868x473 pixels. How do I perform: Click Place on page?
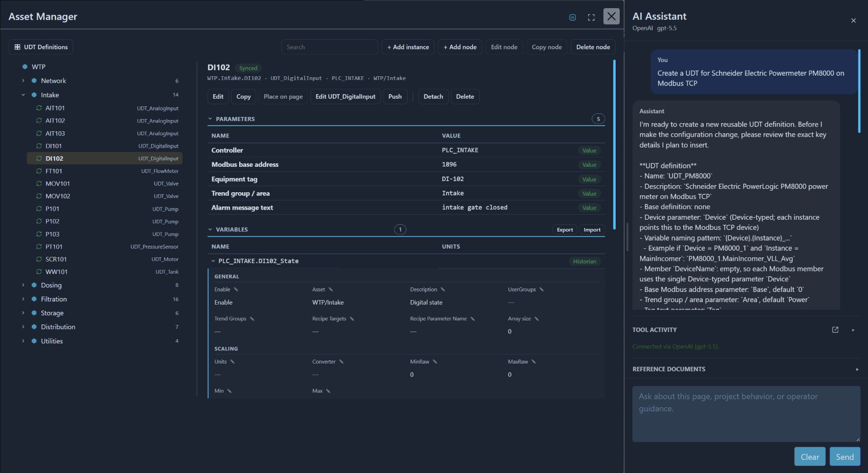coord(283,97)
